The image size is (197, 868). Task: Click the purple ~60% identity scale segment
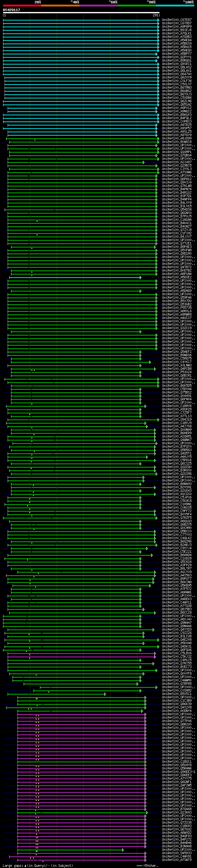tap(98, 6)
